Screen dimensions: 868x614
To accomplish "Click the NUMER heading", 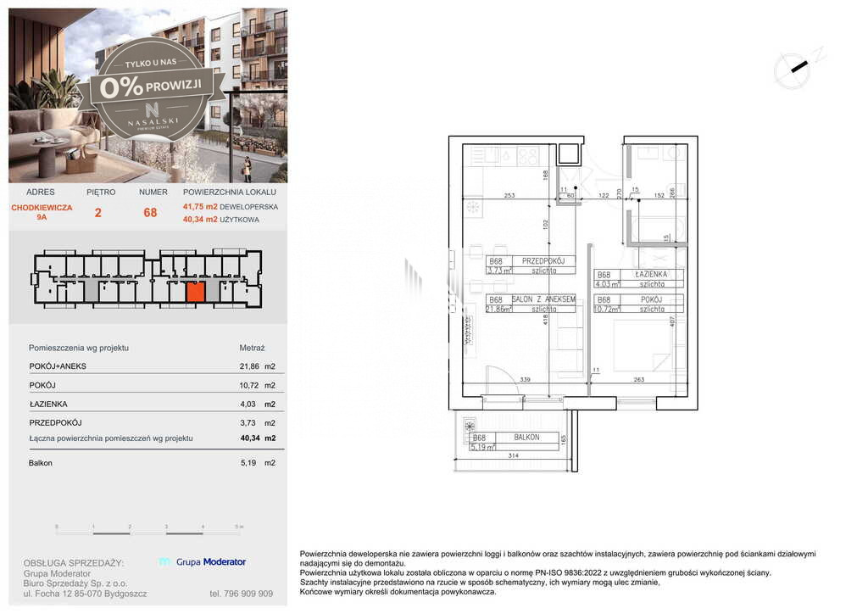I will click(153, 193).
